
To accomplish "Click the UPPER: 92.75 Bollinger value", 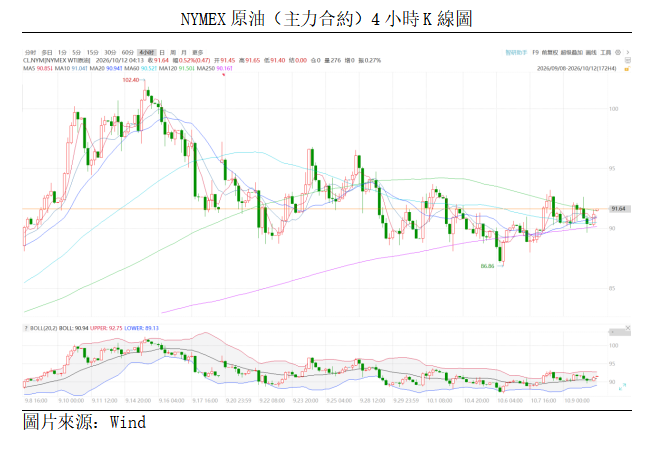I will (x=106, y=328).
